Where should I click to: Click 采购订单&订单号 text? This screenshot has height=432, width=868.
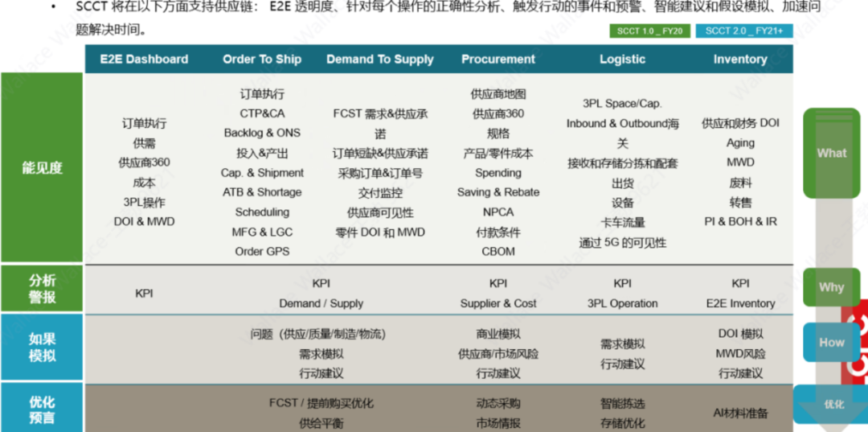point(379,173)
